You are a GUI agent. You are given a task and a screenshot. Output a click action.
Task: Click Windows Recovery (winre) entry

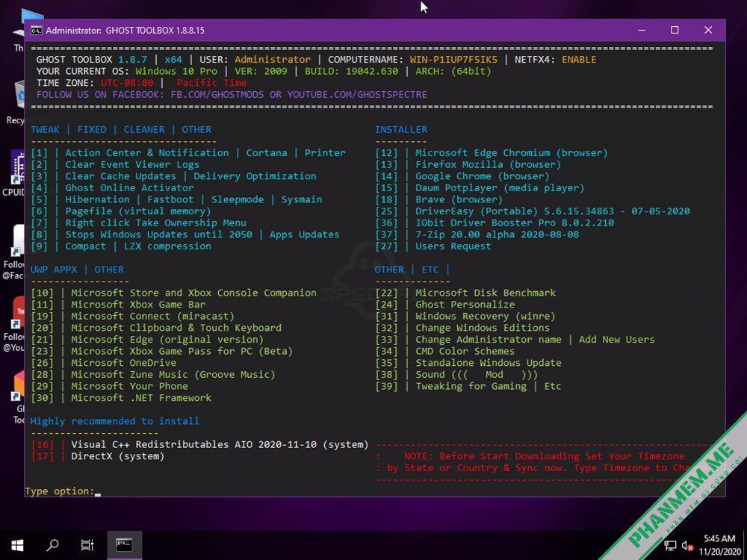click(x=465, y=316)
